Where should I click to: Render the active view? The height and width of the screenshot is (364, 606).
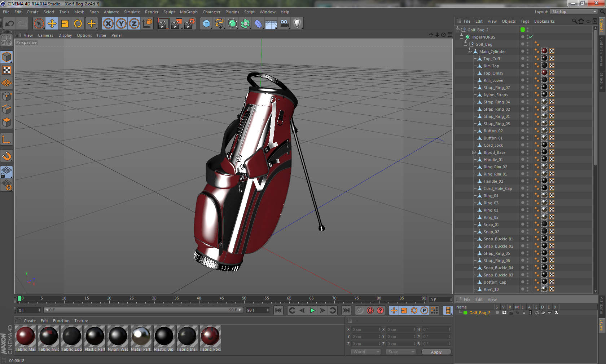[163, 24]
